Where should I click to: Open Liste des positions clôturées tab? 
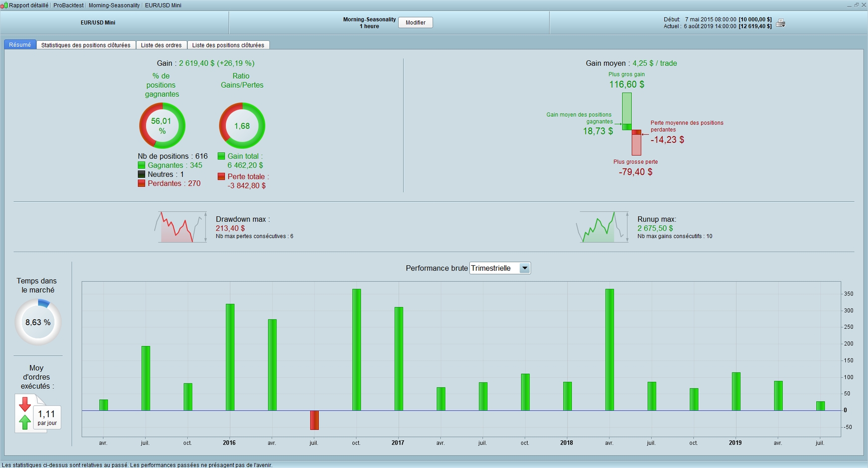[228, 45]
